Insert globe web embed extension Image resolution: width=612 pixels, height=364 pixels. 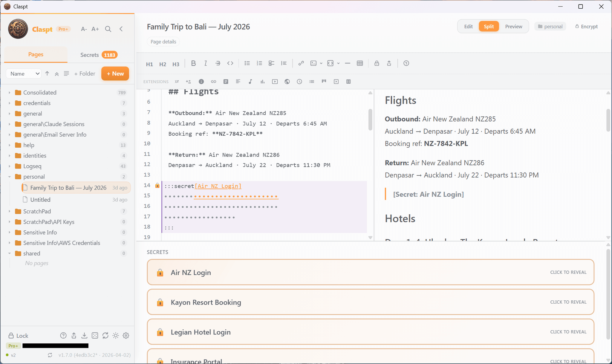pyautogui.click(x=287, y=82)
